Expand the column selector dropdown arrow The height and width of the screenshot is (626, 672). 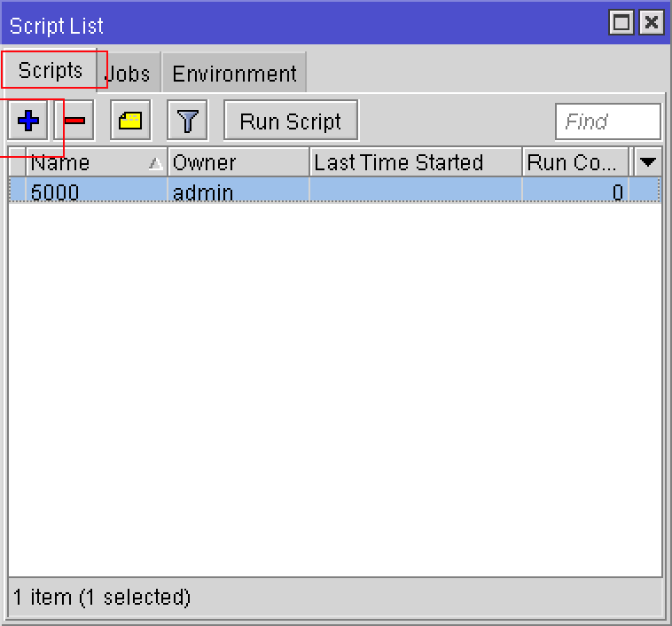tap(648, 162)
